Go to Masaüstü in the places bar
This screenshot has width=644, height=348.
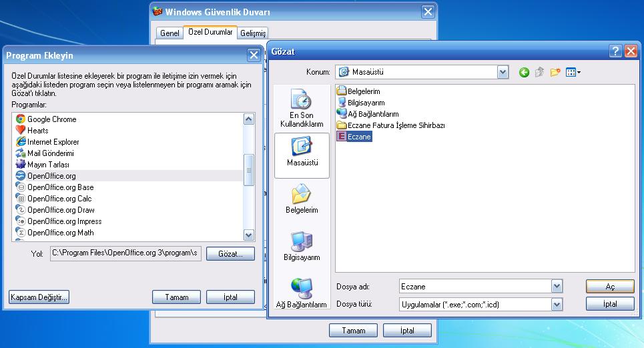[302, 155]
